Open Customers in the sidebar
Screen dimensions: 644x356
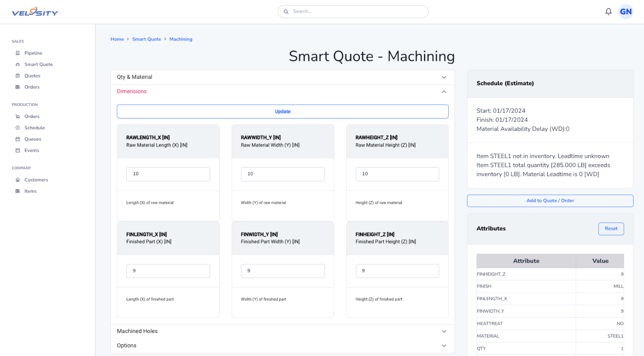[x=36, y=180]
